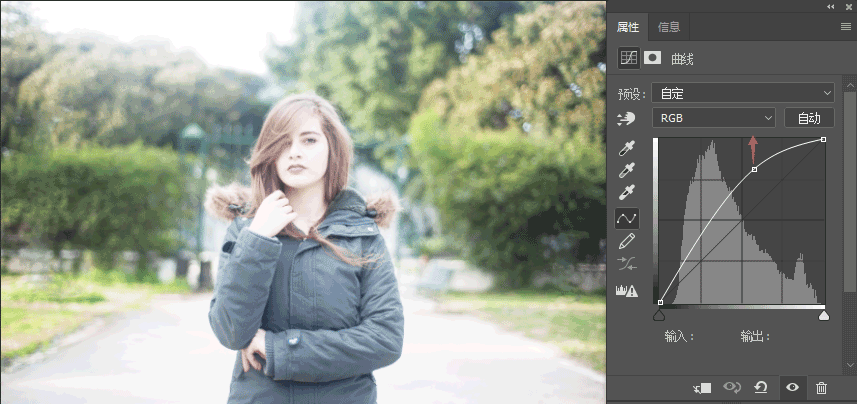Viewport: 857px width, 404px height.
Task: Click the 自动 auto button
Action: tap(809, 118)
